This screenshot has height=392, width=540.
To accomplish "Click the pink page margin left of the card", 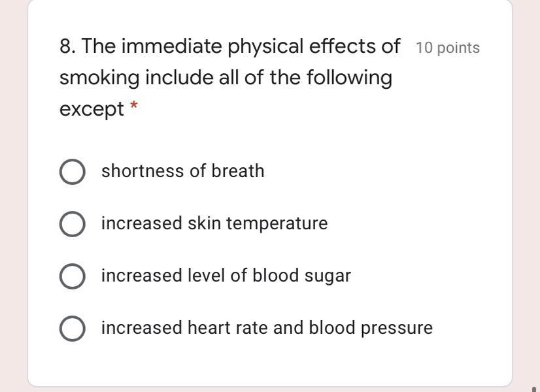I will point(14,196).
